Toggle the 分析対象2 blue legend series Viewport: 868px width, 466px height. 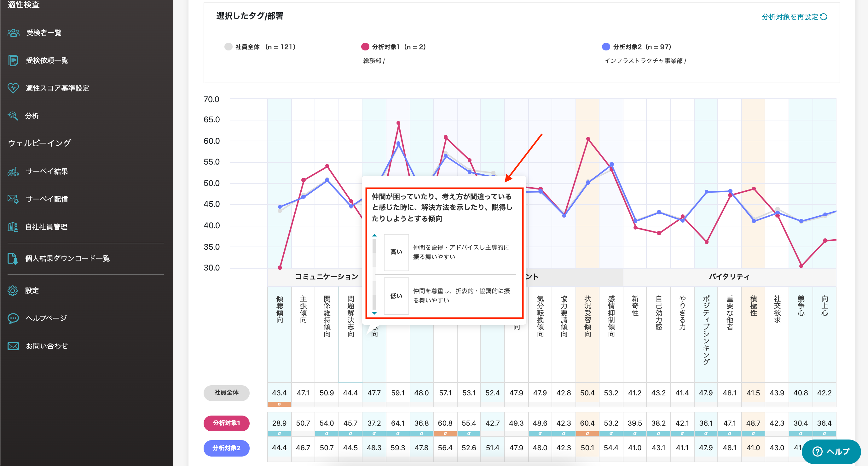(606, 47)
